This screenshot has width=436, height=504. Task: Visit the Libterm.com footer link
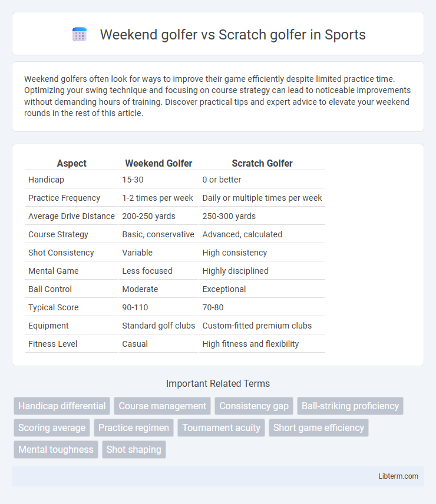click(398, 476)
